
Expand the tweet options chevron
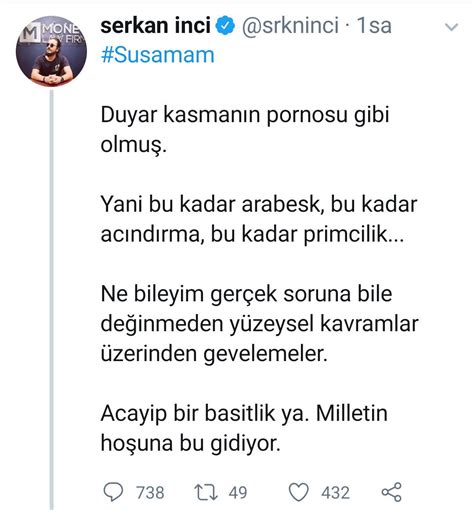452,27
